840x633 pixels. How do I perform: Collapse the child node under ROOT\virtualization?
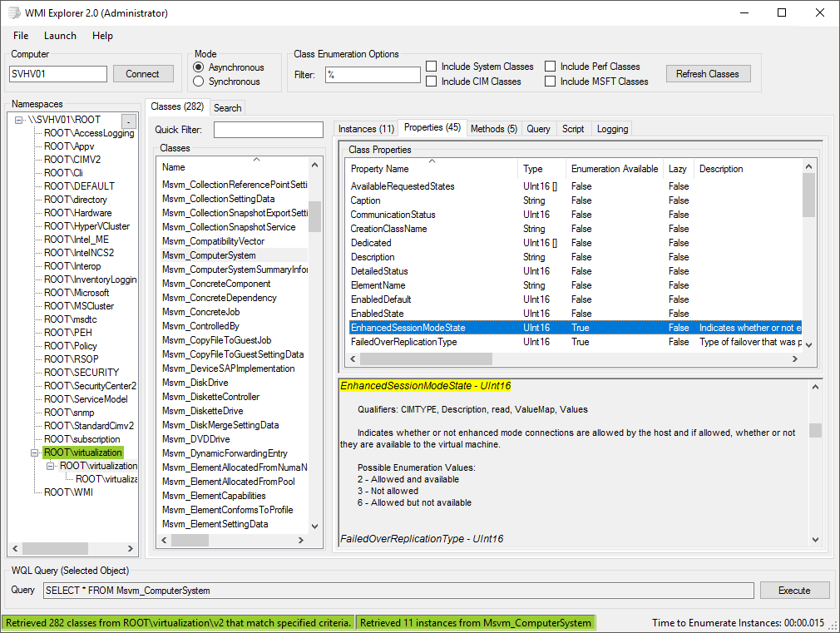point(51,467)
